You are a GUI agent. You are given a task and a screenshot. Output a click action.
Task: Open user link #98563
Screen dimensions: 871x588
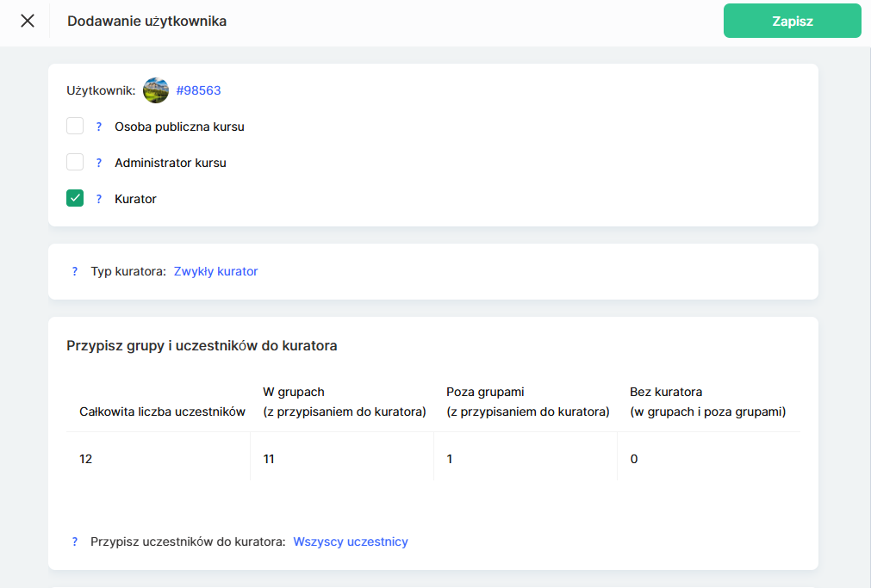click(198, 90)
